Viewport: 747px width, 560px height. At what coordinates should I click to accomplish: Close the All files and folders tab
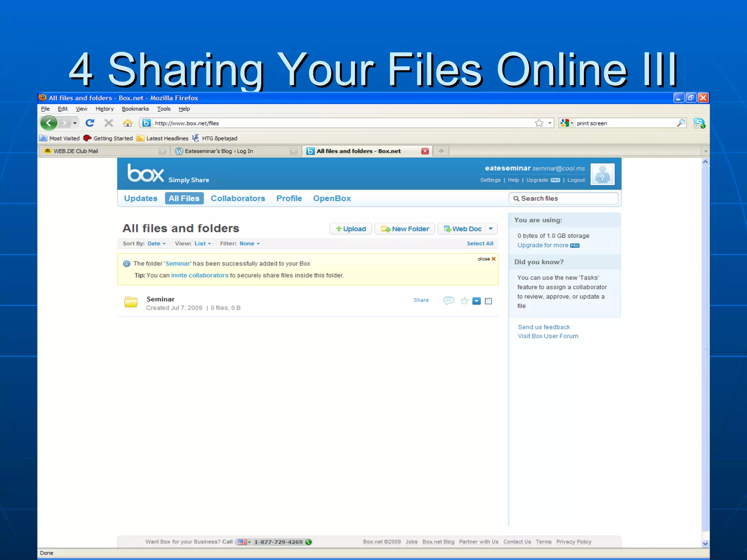(425, 151)
